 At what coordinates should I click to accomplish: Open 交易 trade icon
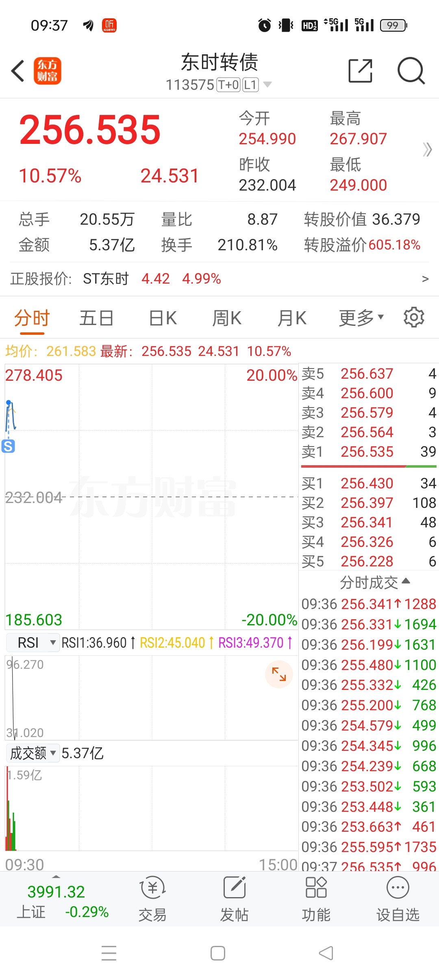pyautogui.click(x=152, y=899)
